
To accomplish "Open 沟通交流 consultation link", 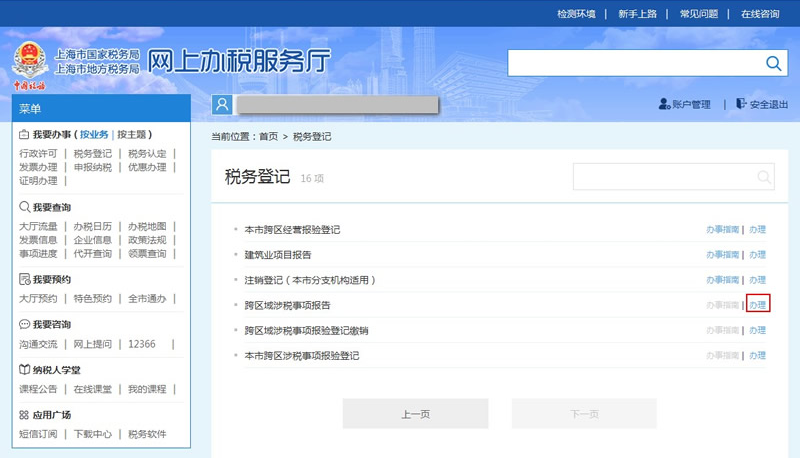I will (x=38, y=344).
